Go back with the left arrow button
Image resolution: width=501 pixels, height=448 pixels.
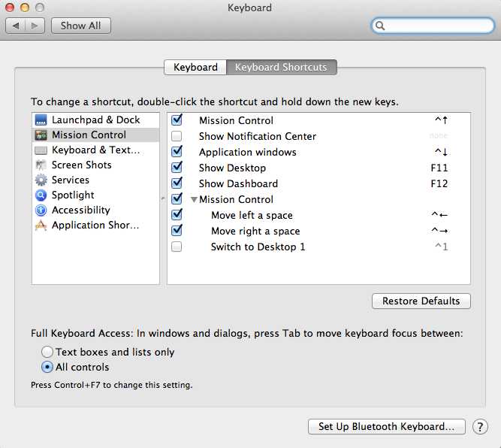pyautogui.click(x=15, y=26)
